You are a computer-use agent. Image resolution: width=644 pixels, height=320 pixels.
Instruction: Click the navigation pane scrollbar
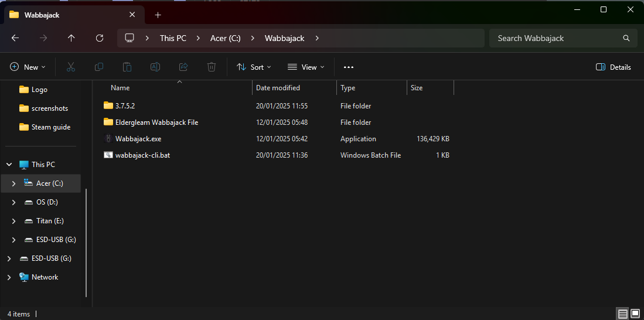pos(86,243)
